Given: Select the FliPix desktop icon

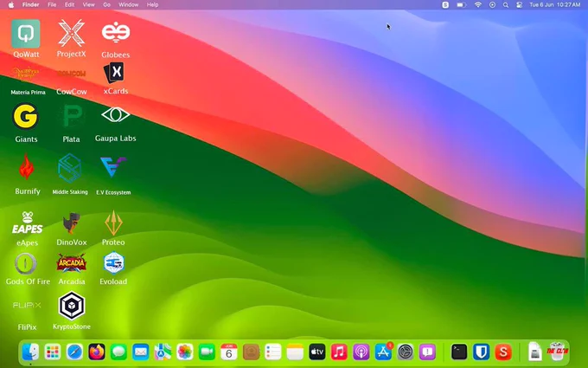Looking at the screenshot, I should [x=27, y=305].
